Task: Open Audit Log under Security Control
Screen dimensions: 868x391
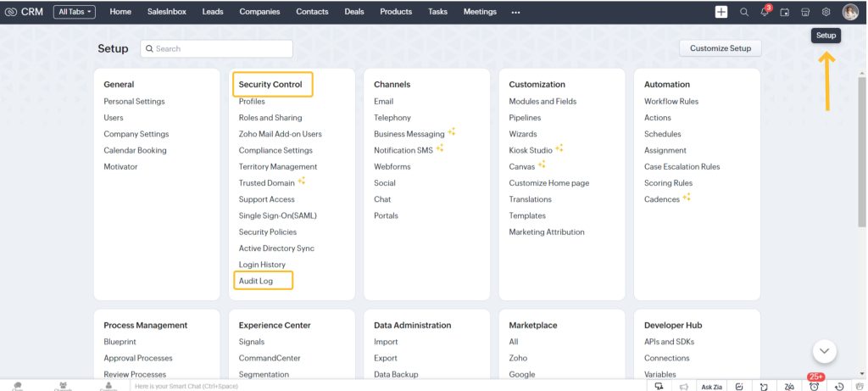Action: click(x=256, y=281)
